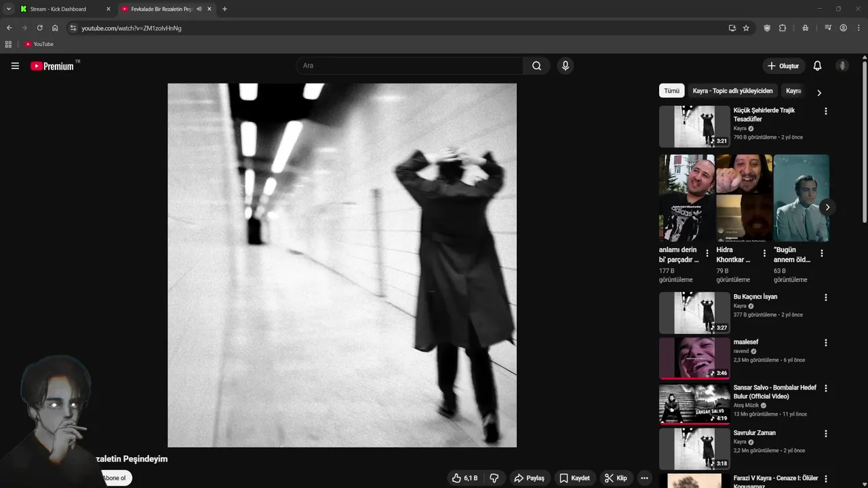Select the Tümü filter chip
868x488 pixels.
coord(671,91)
